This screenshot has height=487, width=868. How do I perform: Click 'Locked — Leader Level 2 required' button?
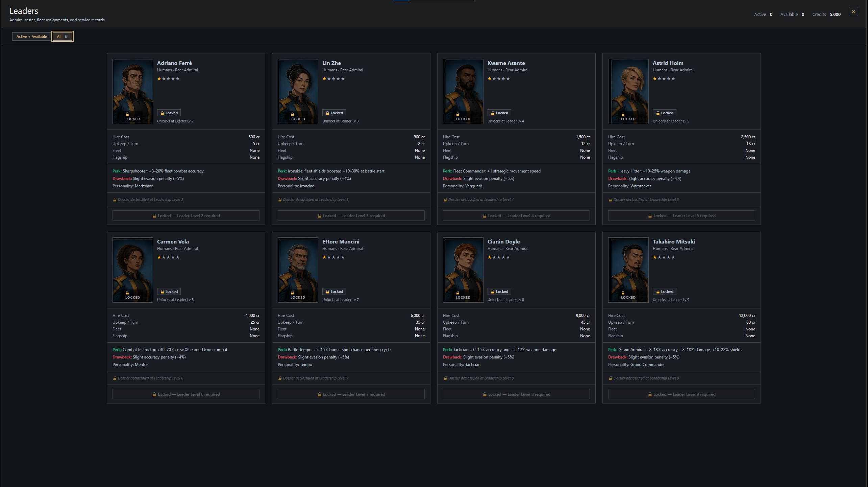[186, 216]
